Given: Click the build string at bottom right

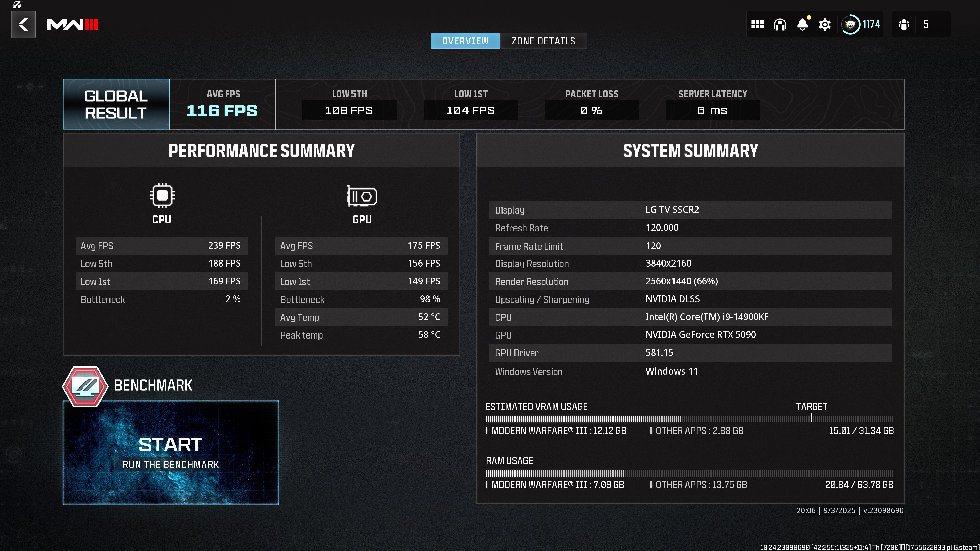Looking at the screenshot, I should pos(869,547).
